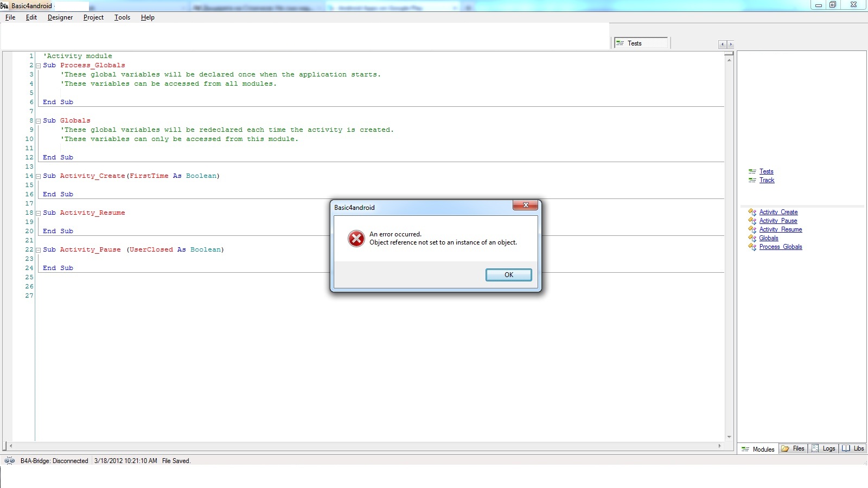Click line number 27 in the gutter
This screenshot has width=868, height=488.
(x=29, y=296)
